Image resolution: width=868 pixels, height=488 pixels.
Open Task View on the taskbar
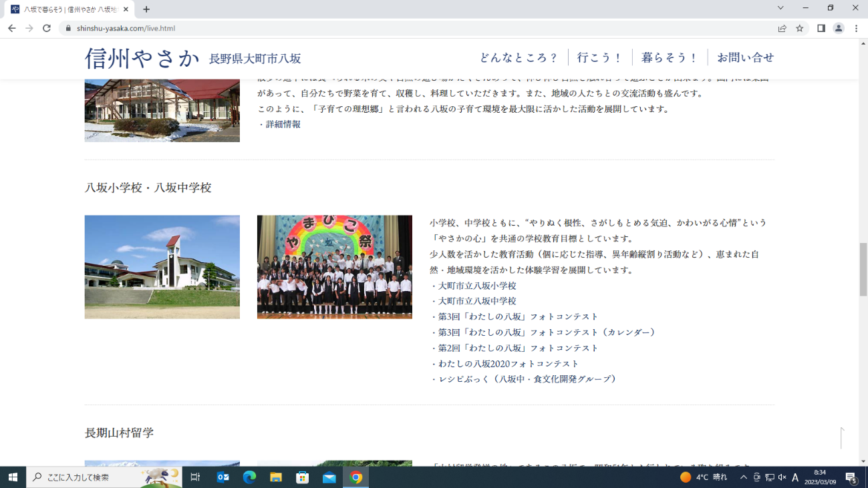195,477
